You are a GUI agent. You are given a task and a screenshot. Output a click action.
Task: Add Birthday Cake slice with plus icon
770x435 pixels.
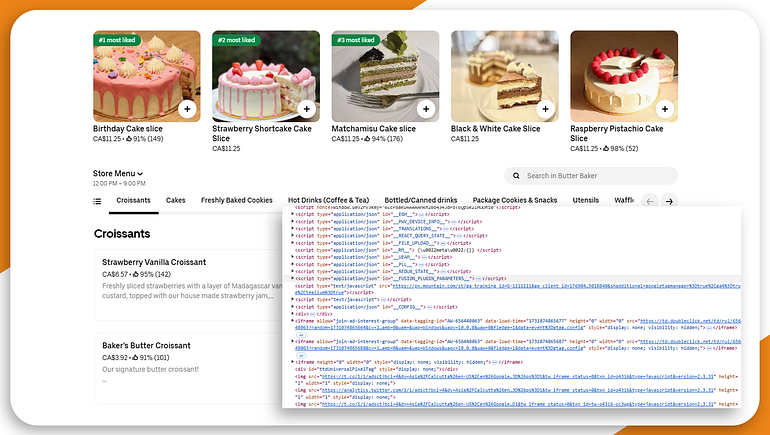[x=187, y=109]
